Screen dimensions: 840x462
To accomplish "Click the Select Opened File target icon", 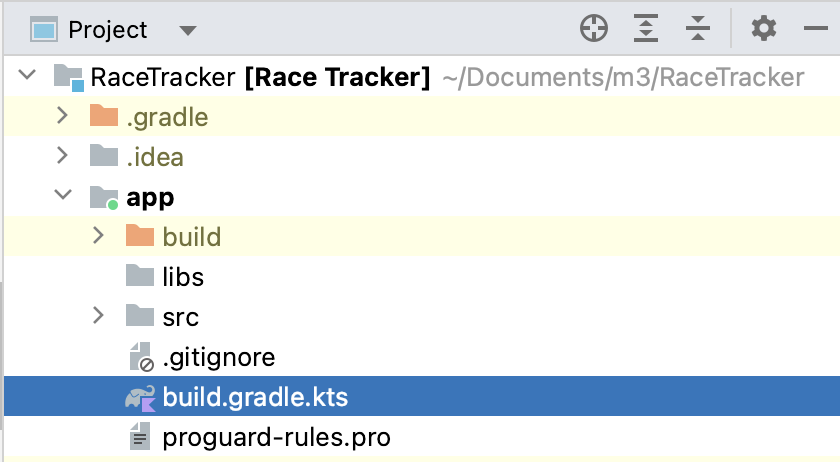I will click(594, 29).
